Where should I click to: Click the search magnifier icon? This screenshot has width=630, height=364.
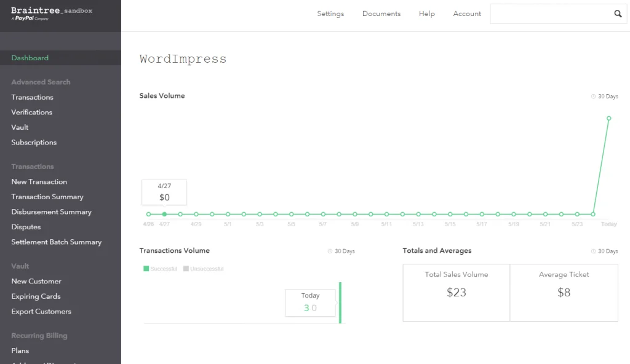pyautogui.click(x=618, y=13)
